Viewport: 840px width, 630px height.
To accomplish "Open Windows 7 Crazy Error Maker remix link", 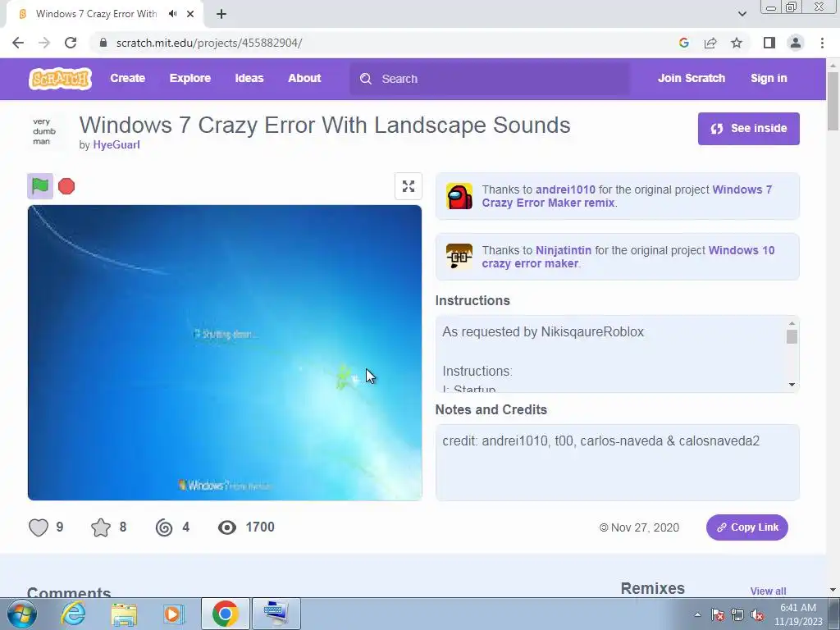I will tap(627, 196).
